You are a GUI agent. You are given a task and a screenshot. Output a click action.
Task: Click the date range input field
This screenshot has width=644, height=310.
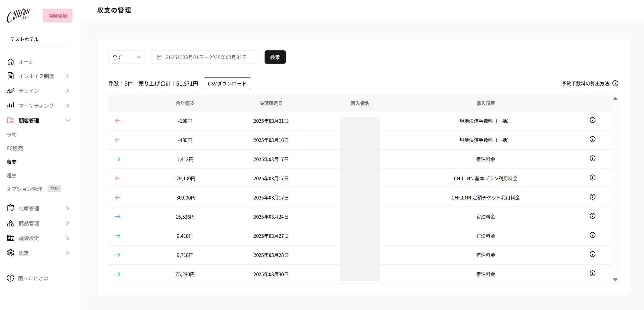(x=206, y=57)
